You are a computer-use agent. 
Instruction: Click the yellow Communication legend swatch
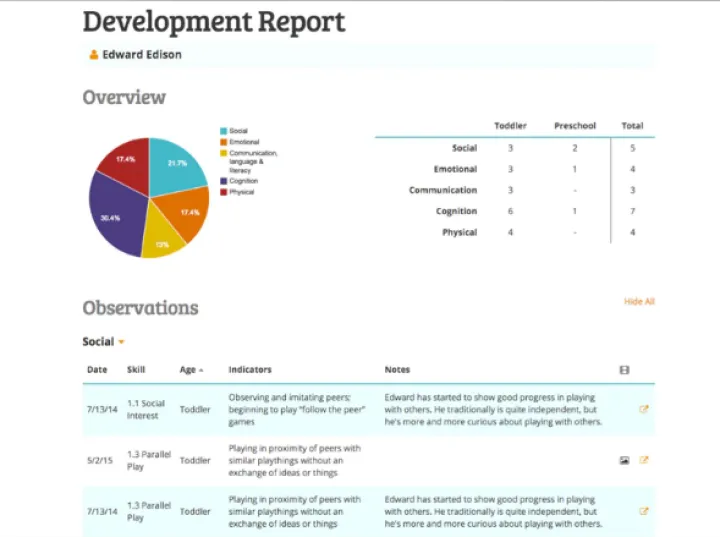223,154
